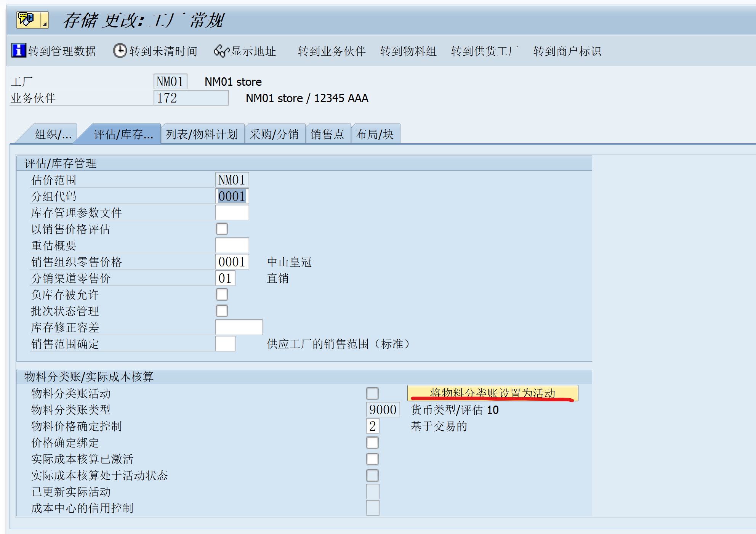This screenshot has width=756, height=534.
Task: Click the text 中山皇冠
Action: (x=289, y=262)
